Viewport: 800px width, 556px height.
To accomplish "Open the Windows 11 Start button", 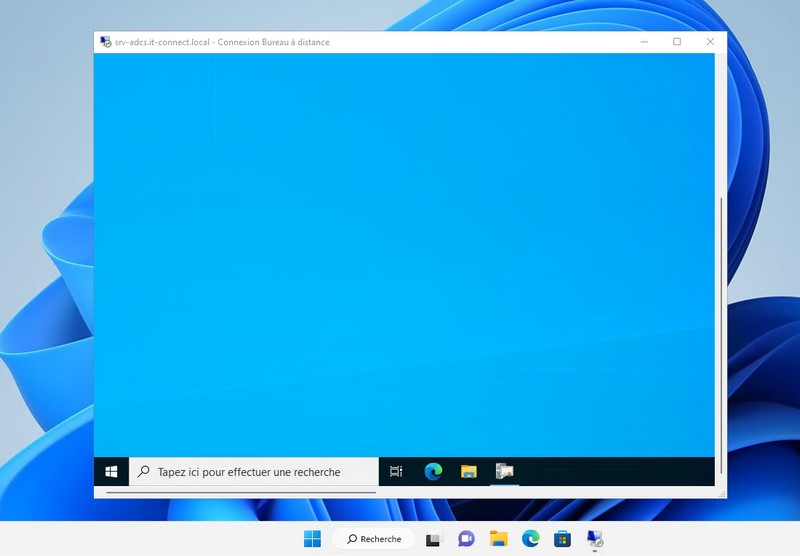I will pos(312,539).
